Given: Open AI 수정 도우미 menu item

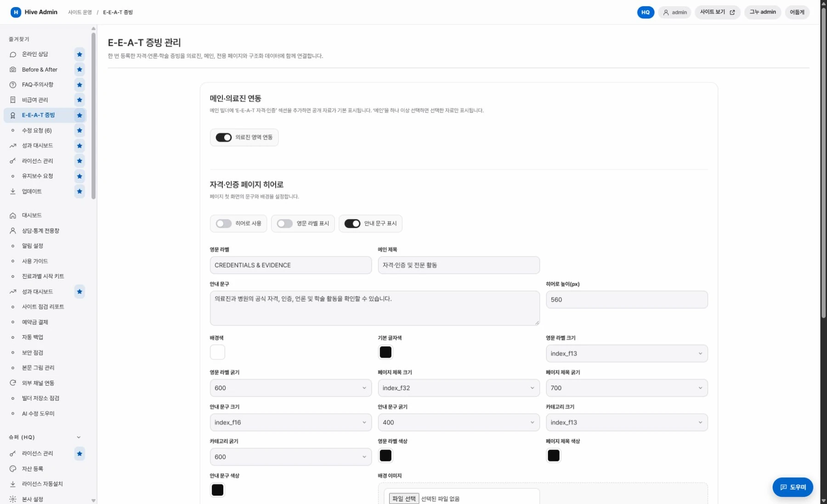Looking at the screenshot, I should point(38,414).
